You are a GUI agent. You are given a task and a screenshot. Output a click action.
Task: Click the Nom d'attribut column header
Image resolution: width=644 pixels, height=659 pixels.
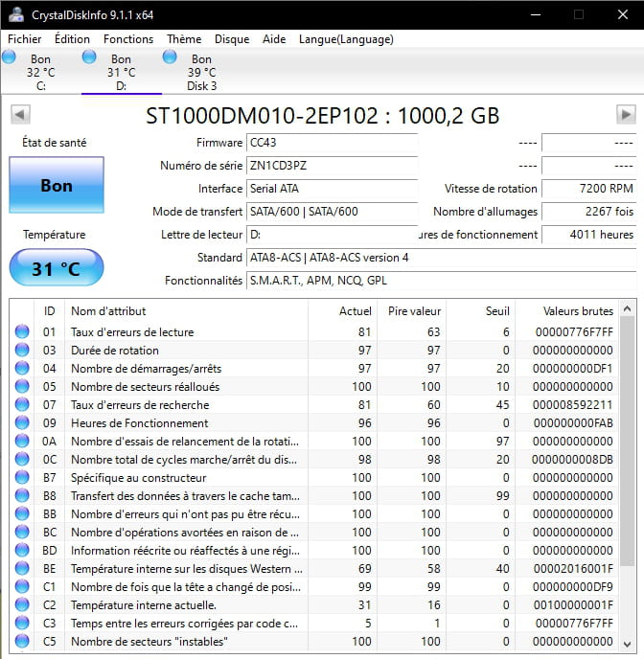[186, 311]
